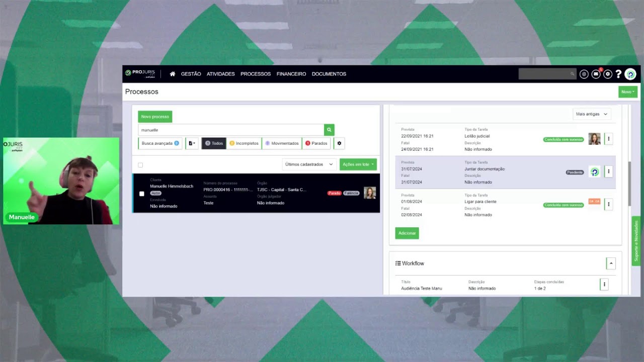
Task: Click the Manuelle webcam video thumbnail
Action: (61, 181)
